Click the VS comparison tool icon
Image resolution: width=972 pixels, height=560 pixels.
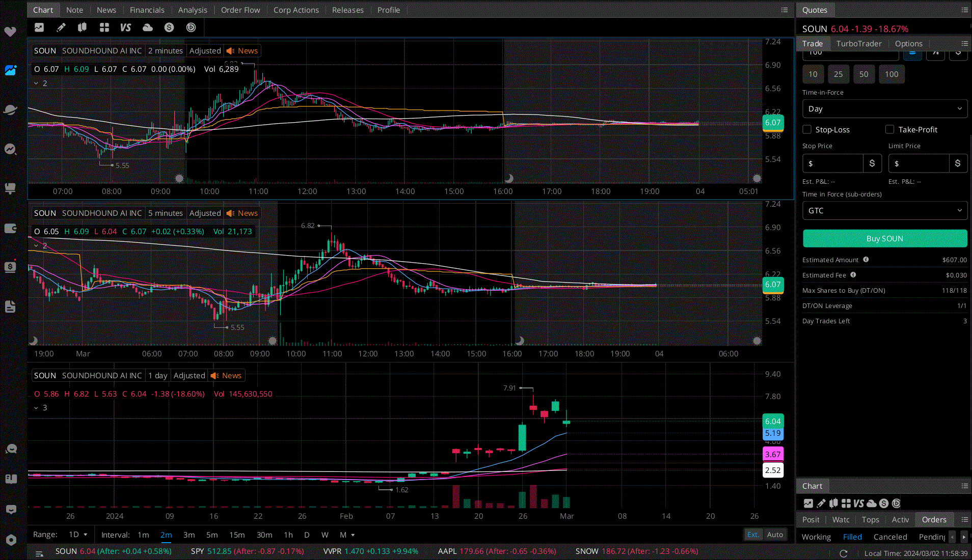point(125,27)
